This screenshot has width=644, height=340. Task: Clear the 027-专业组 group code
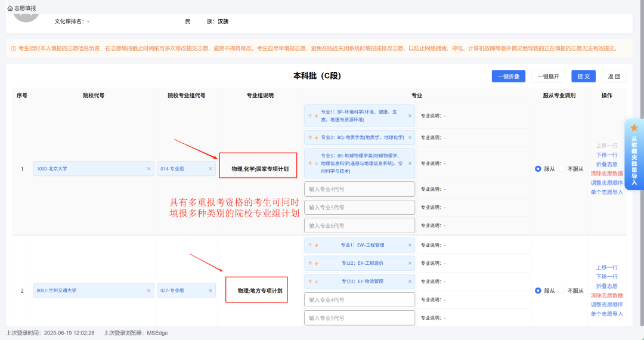point(210,290)
